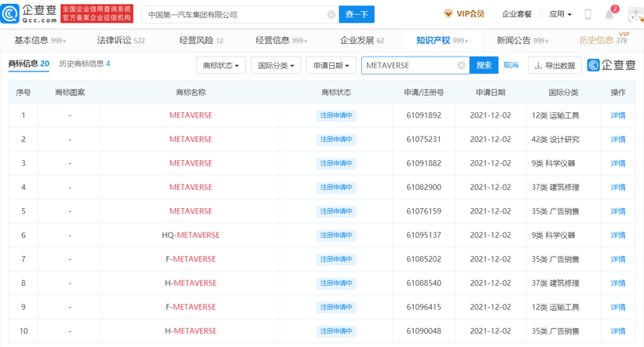Switch to the 经营风险 tab
644x347 pixels.
click(x=201, y=40)
